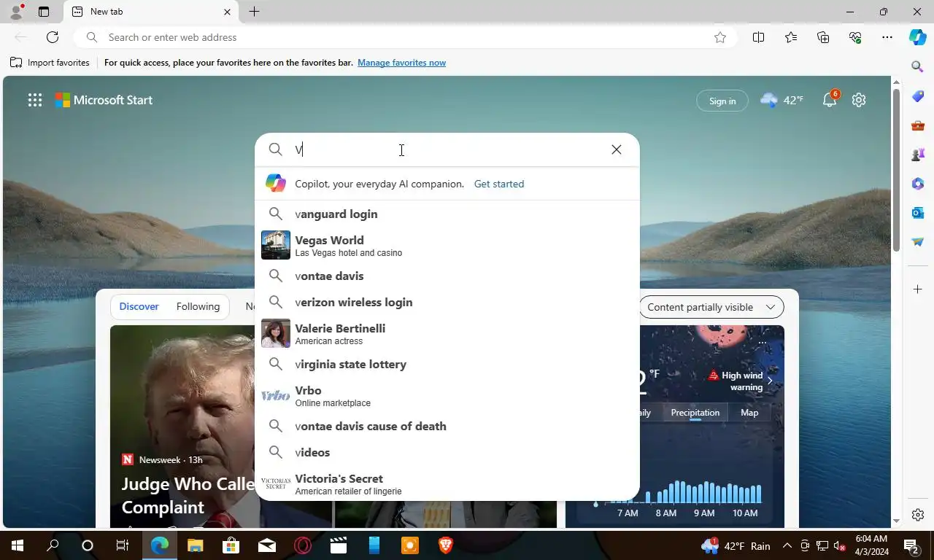The width and height of the screenshot is (934, 560).
Task: Select the Map weather tab
Action: pos(749,413)
